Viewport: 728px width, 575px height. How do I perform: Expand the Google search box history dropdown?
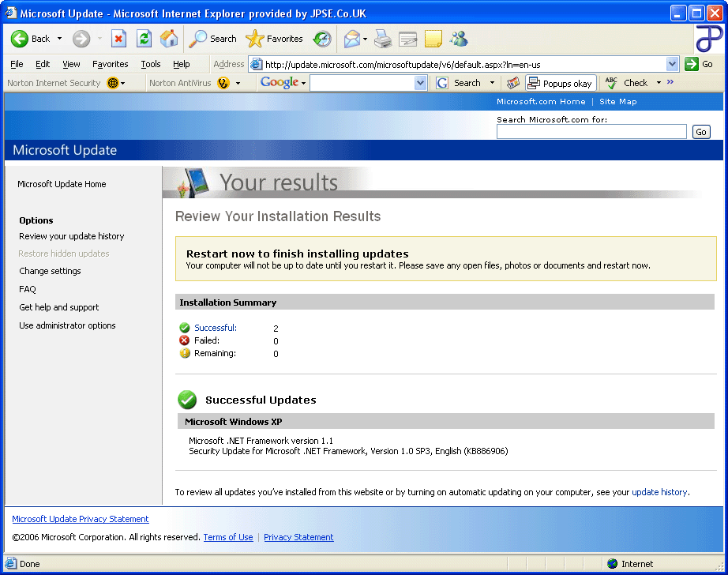420,83
